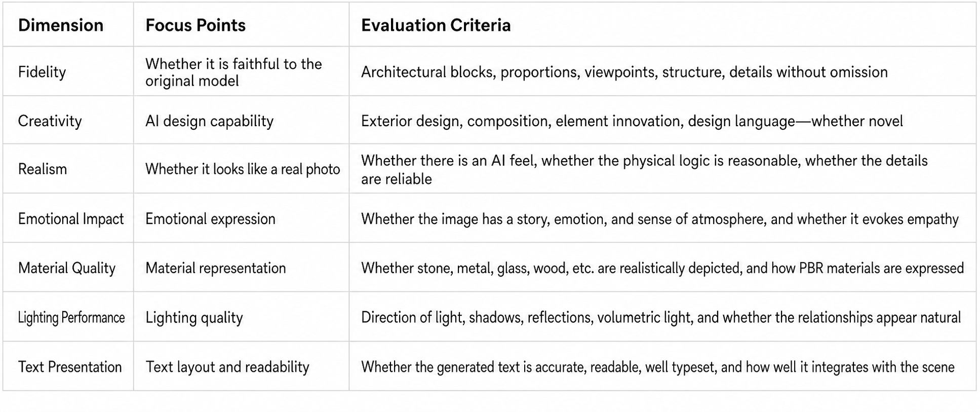Screen dimensions: 980x412
Task: Click the Evaluation Criteria column header
Action: tap(436, 25)
